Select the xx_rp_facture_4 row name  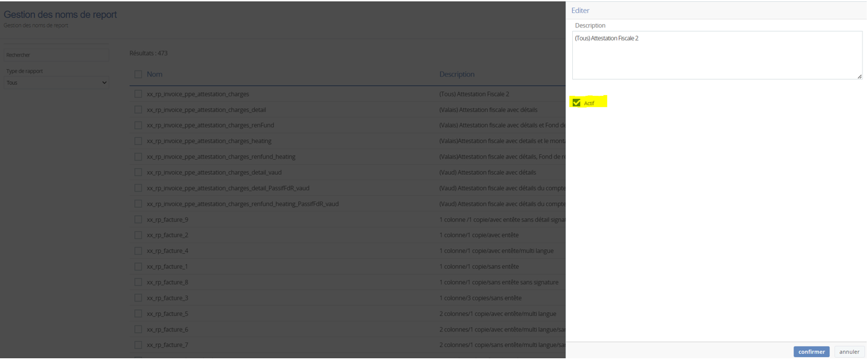coord(167,251)
